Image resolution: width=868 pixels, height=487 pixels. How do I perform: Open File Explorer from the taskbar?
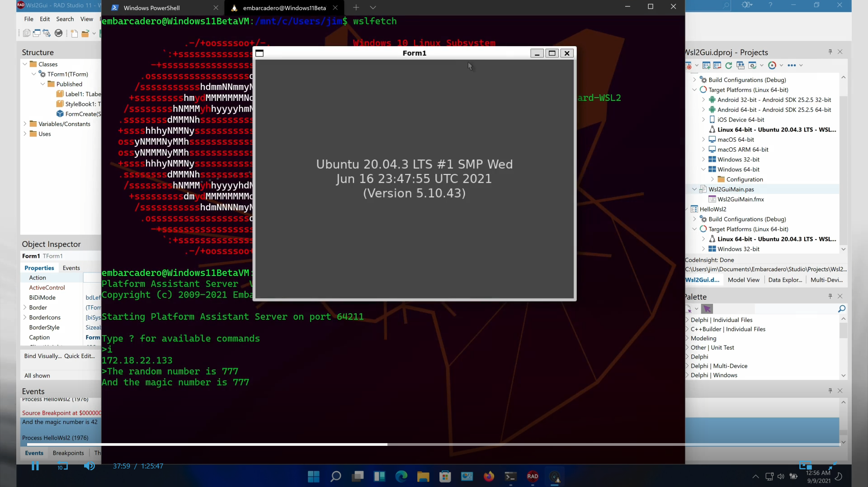click(x=423, y=476)
